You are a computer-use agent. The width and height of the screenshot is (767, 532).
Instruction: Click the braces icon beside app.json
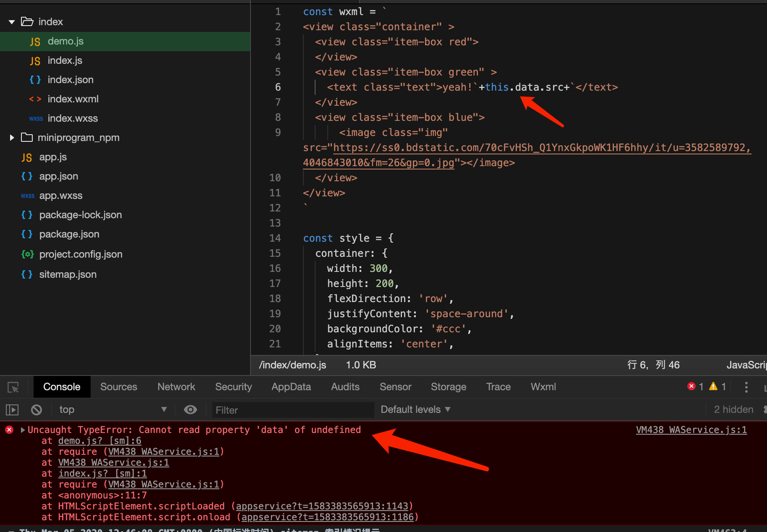(x=27, y=176)
